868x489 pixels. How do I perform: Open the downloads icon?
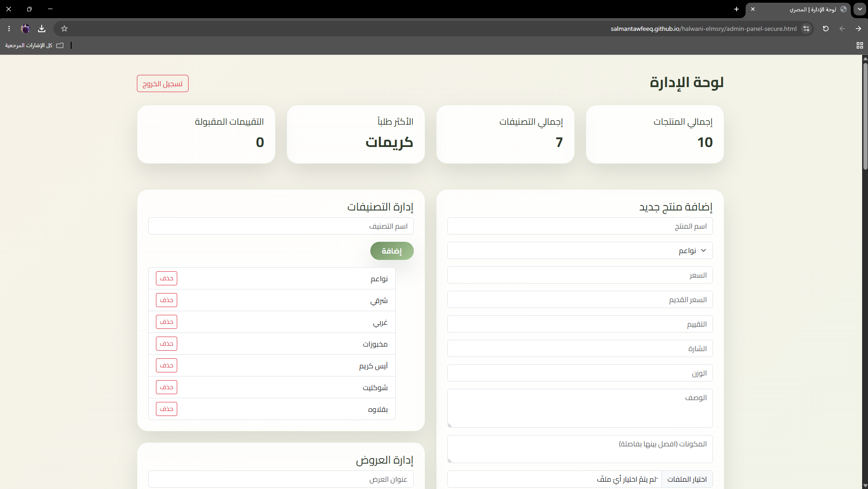point(42,29)
